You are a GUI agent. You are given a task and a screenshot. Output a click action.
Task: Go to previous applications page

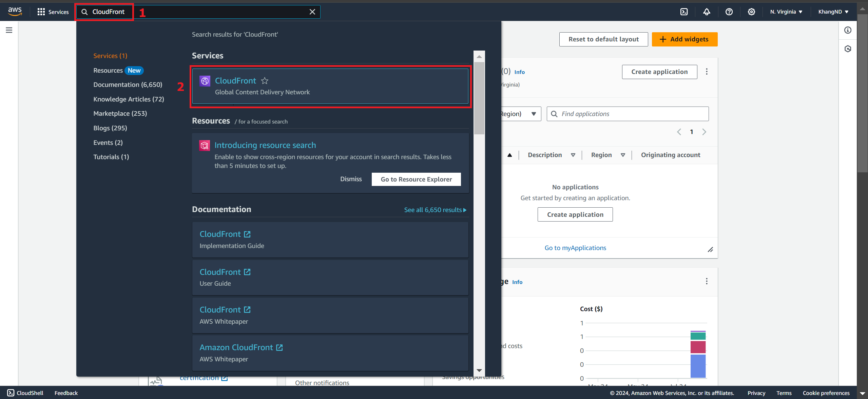[x=679, y=132]
